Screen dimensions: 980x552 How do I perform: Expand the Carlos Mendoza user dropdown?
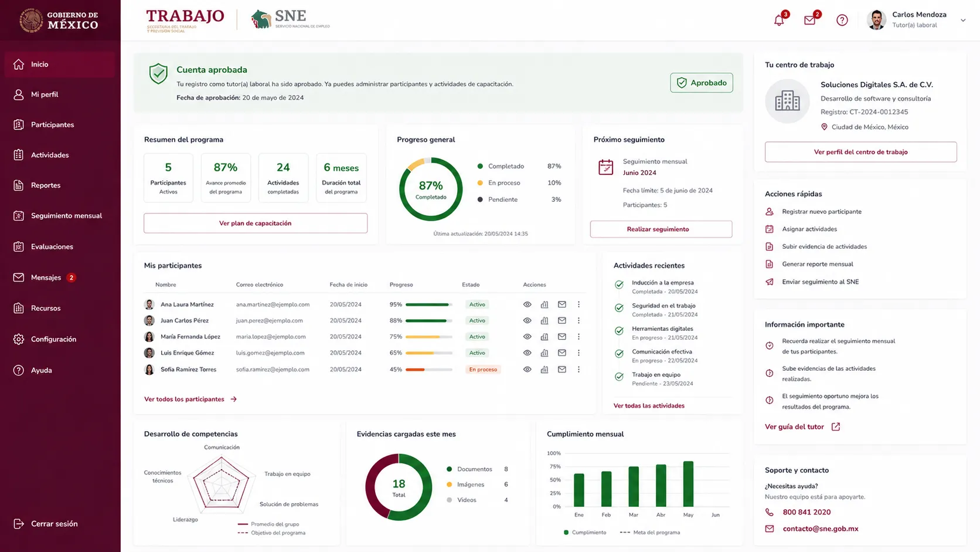point(963,21)
